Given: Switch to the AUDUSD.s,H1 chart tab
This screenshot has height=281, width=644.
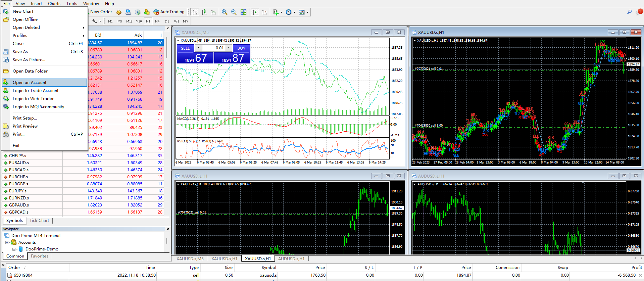Looking at the screenshot, I should point(291,259).
